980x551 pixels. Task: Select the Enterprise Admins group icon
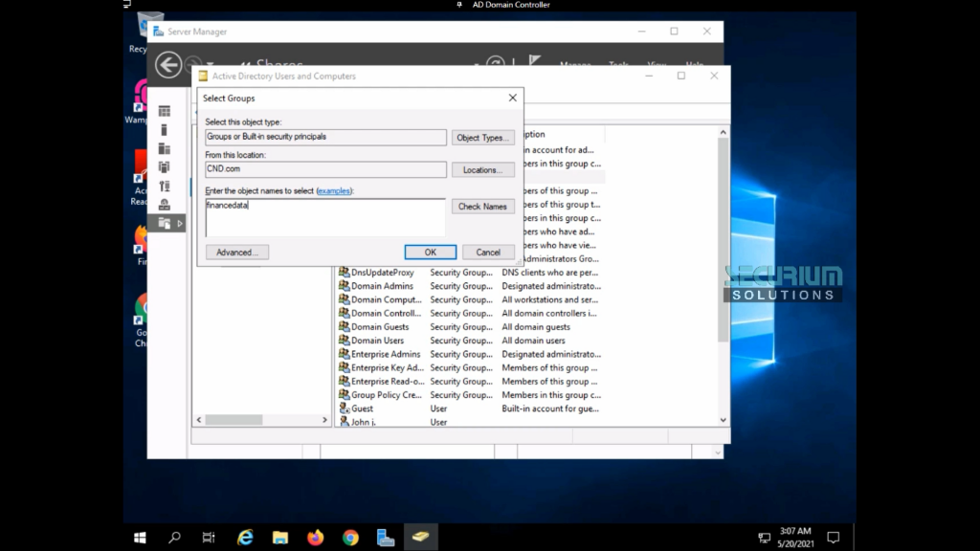[344, 354]
